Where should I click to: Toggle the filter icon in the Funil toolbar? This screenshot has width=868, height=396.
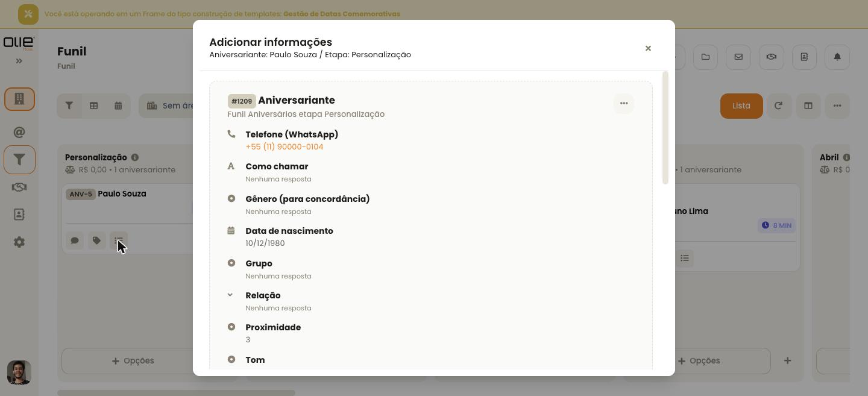click(69, 105)
